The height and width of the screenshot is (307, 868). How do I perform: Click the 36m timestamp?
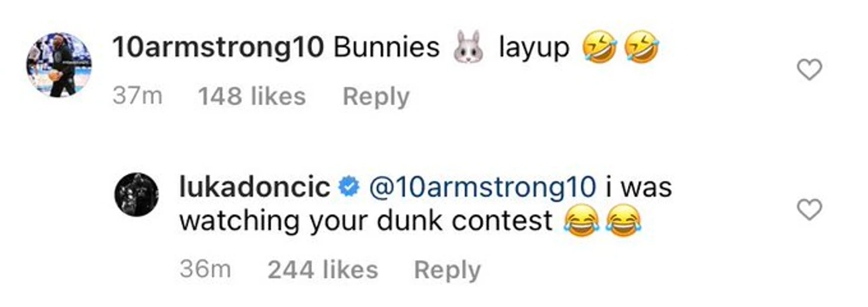[x=205, y=270]
